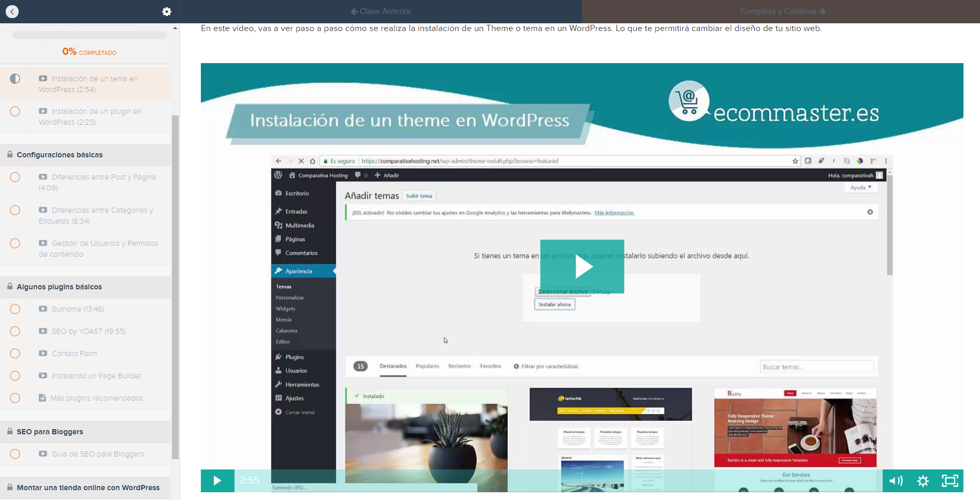Open the settings gear in sidebar header

tap(167, 11)
